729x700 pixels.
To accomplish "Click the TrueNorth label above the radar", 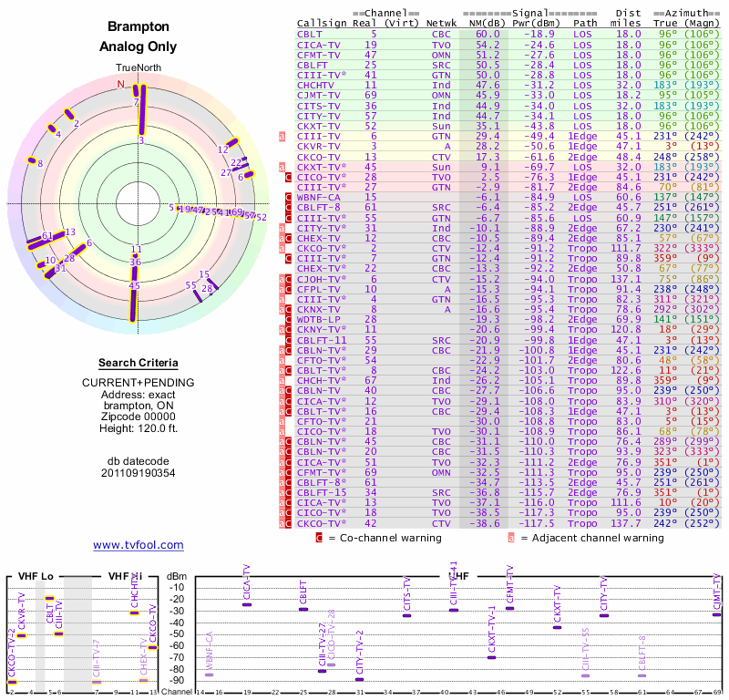I will pyautogui.click(x=139, y=68).
